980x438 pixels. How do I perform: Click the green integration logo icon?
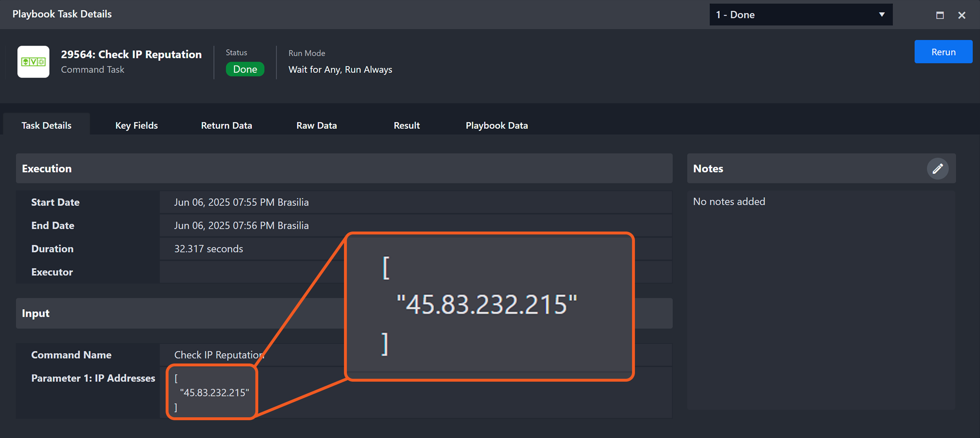pos(33,62)
